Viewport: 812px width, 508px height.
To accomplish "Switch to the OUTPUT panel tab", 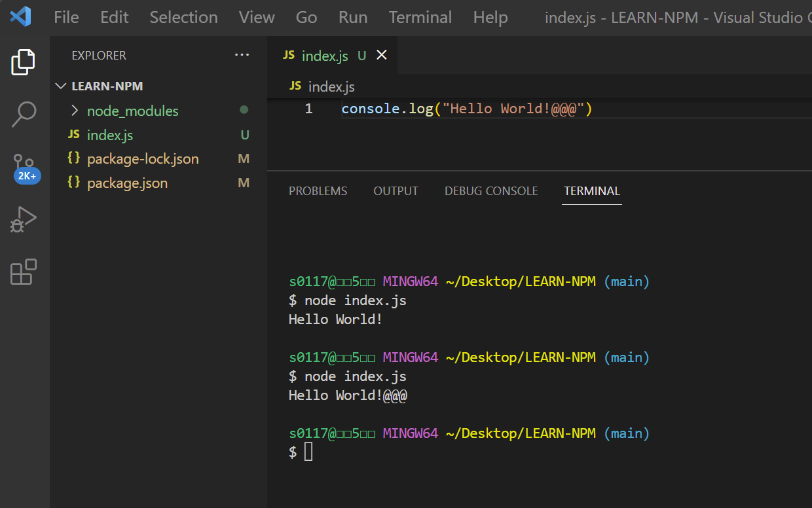I will (x=396, y=191).
